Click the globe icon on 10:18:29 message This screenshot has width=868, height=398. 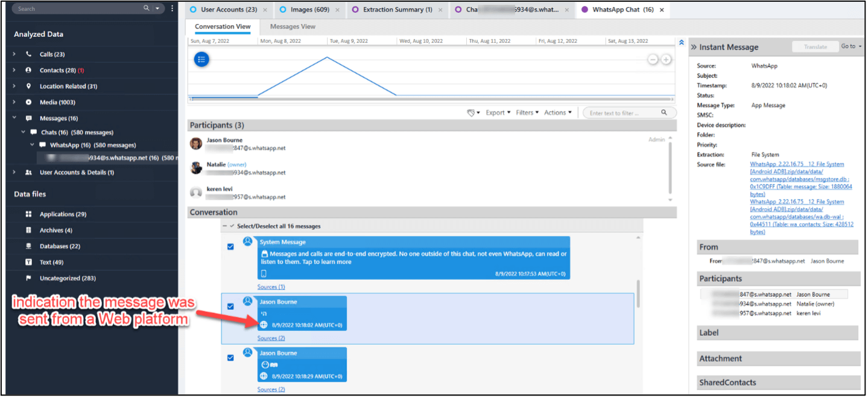click(264, 376)
